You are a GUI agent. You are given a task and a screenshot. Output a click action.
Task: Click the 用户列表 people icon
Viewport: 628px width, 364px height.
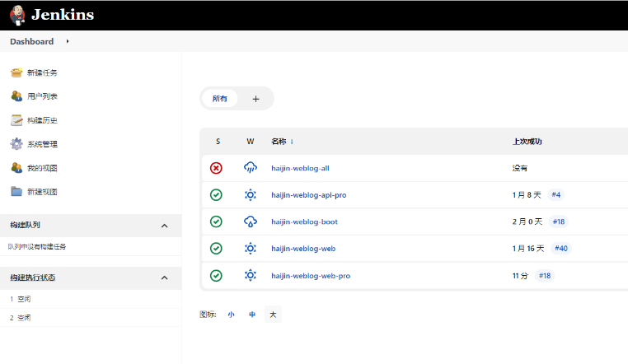pos(16,96)
